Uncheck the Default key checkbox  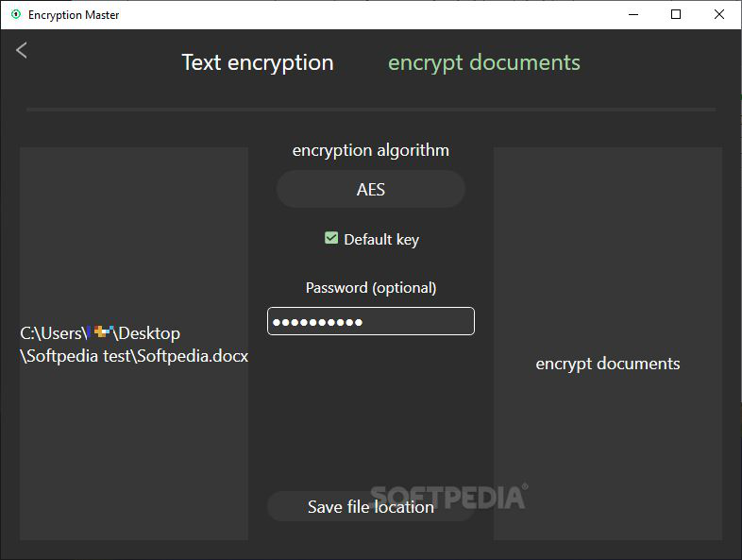(331, 238)
